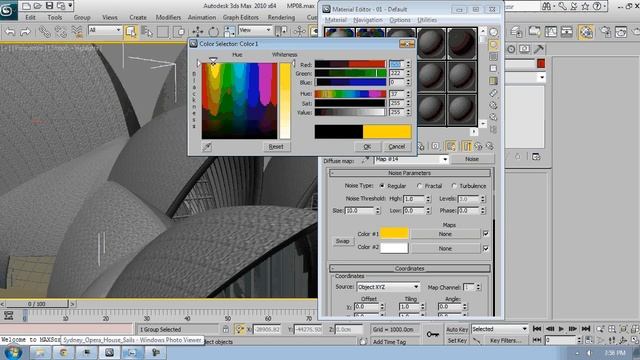Open the quick access toolbar dropdown arrow
The height and width of the screenshot is (360, 640).
[x=70, y=6]
